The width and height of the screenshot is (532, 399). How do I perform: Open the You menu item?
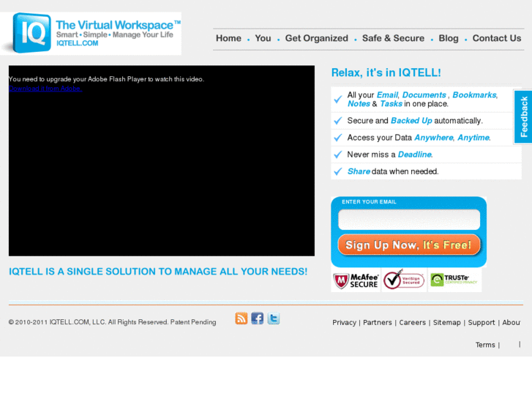click(263, 38)
